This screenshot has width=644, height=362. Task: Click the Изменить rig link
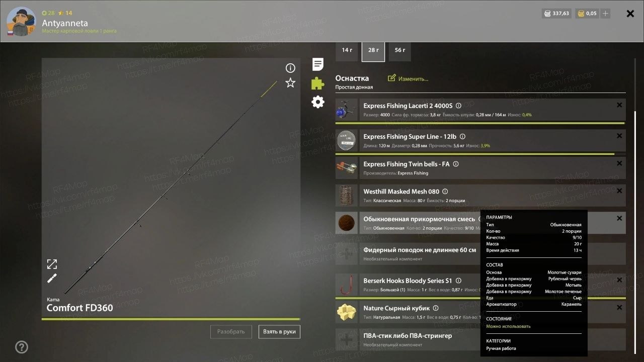(x=408, y=79)
